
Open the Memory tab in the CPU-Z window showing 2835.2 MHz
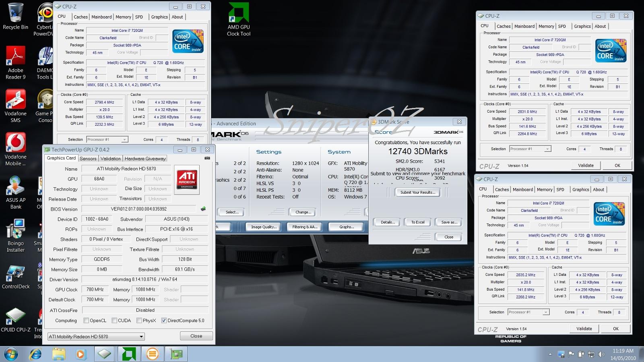tap(545, 189)
